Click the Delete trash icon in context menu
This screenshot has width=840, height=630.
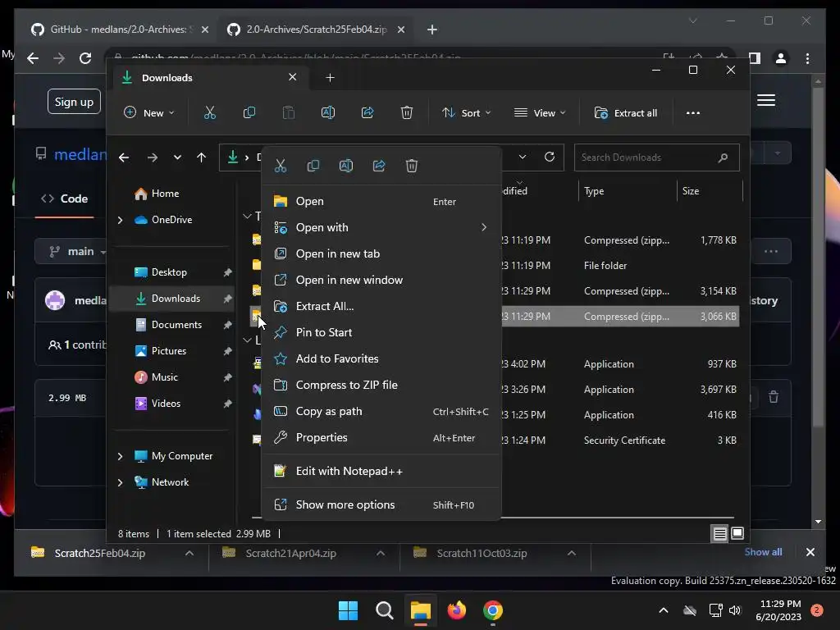pyautogui.click(x=412, y=166)
